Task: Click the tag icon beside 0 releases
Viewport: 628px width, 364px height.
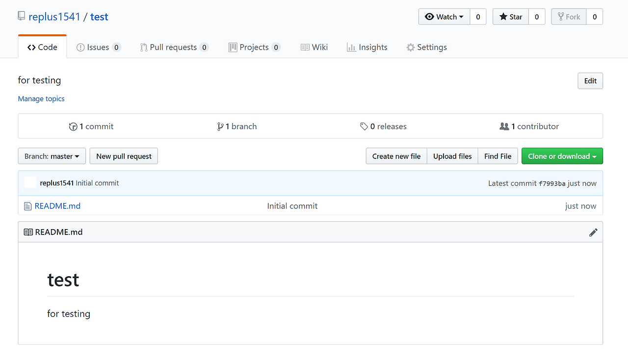Action: (x=364, y=127)
